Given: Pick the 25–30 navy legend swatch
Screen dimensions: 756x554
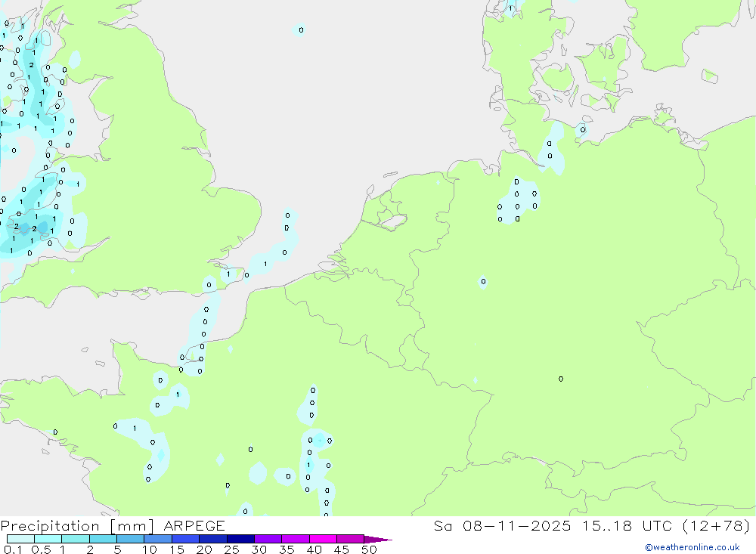Looking at the screenshot, I should pos(240,539).
